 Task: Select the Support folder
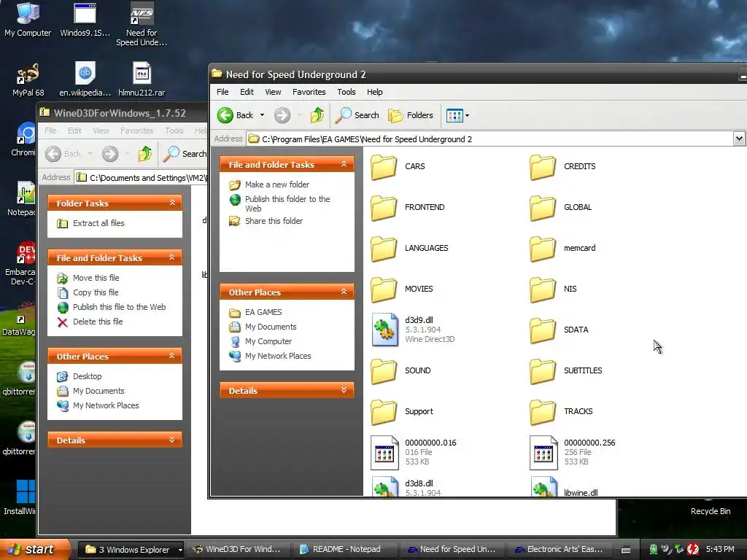point(402,413)
